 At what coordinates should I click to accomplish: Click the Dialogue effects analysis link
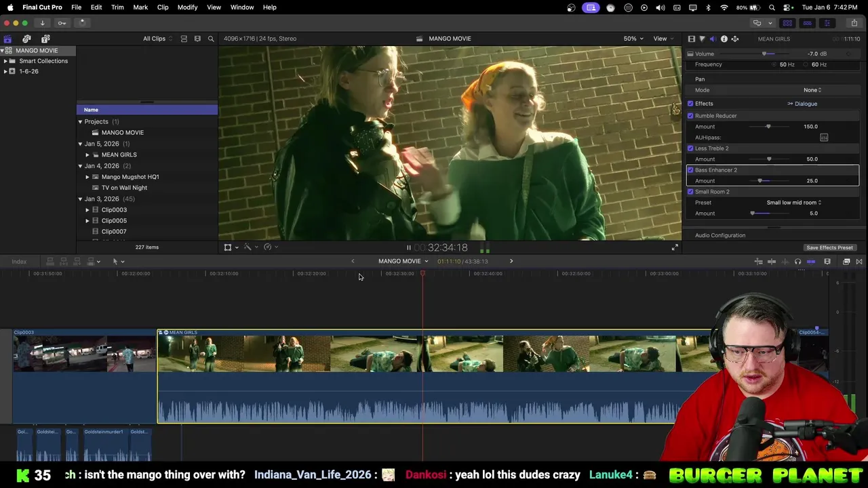pyautogui.click(x=806, y=104)
